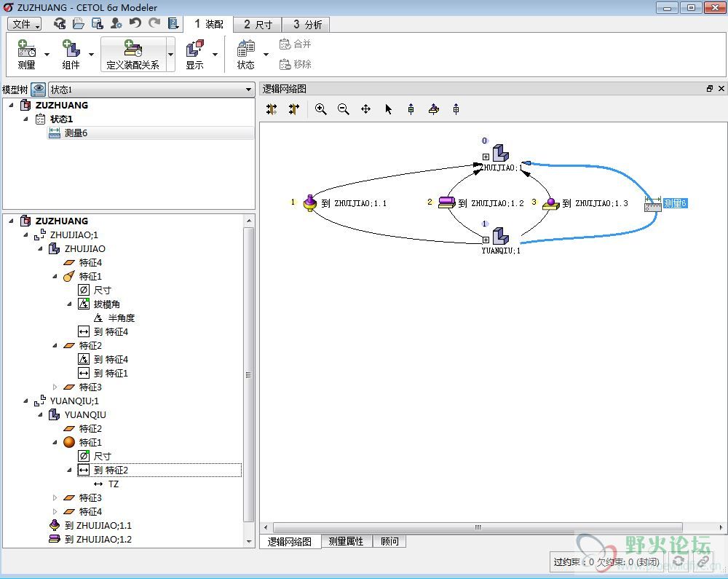
Task: Toggle the model tree eye visibility button
Action: click(38, 89)
